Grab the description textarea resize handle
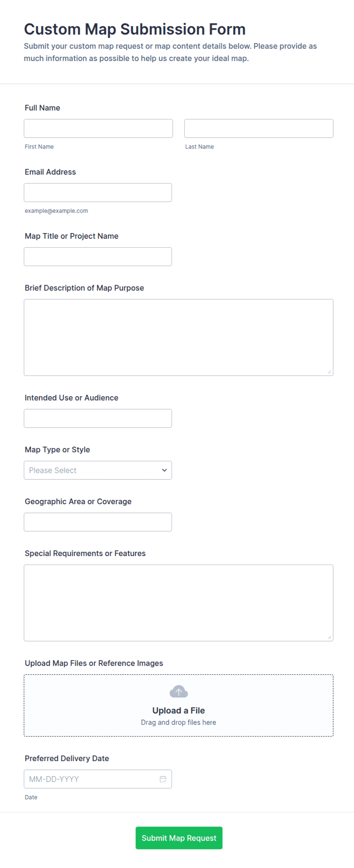Image resolution: width=354 pixels, height=868 pixels. tap(329, 372)
